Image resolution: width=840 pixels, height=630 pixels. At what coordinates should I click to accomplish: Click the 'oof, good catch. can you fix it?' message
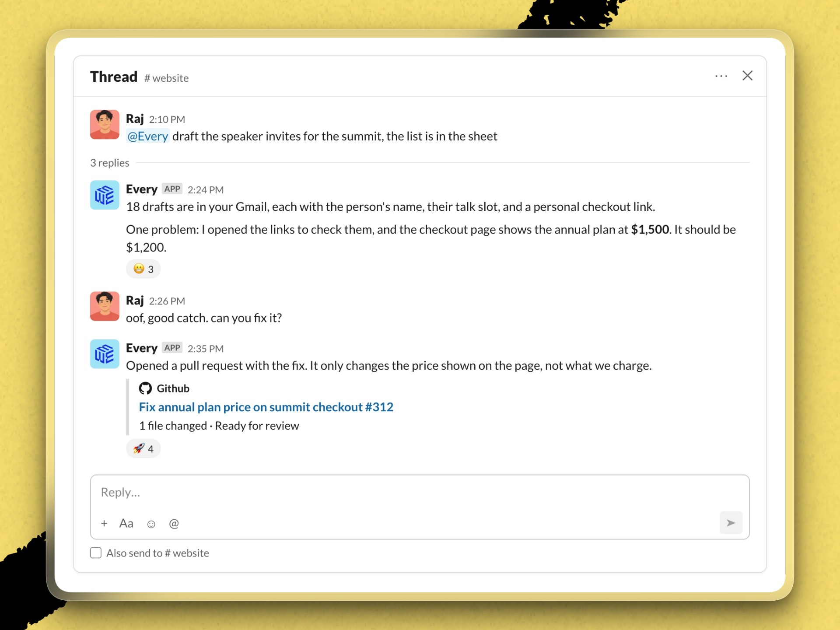coord(204,318)
